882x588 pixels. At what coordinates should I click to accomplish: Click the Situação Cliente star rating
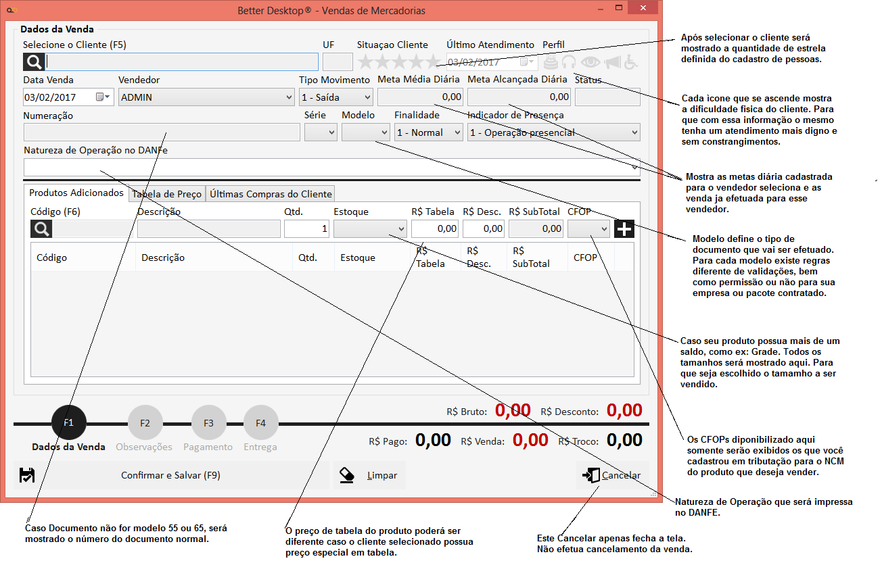click(398, 62)
